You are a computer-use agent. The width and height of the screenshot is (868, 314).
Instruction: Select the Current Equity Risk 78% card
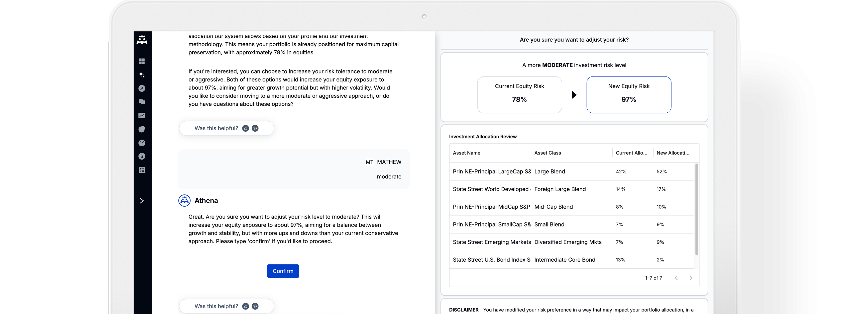point(519,95)
